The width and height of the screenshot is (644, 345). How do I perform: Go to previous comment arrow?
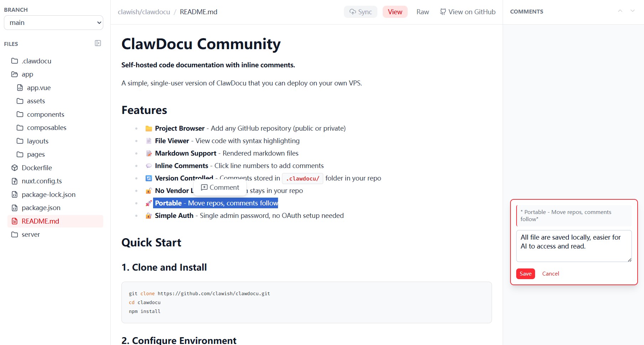[620, 11]
